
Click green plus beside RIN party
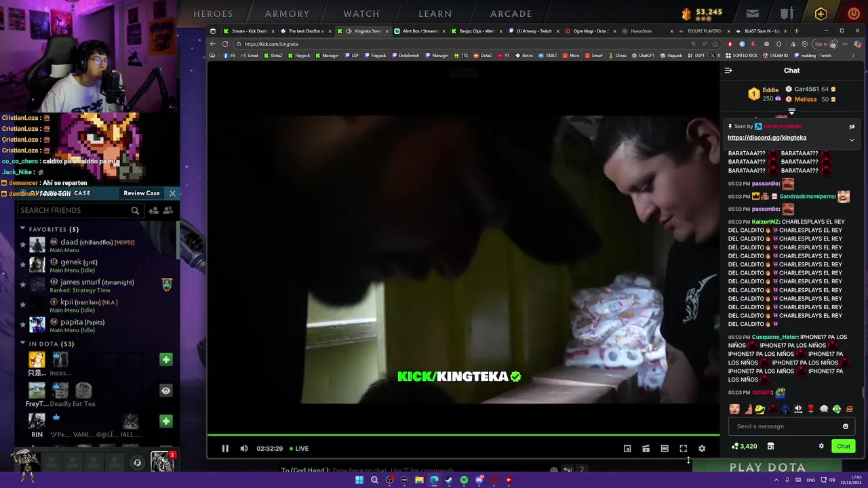pyautogui.click(x=166, y=421)
